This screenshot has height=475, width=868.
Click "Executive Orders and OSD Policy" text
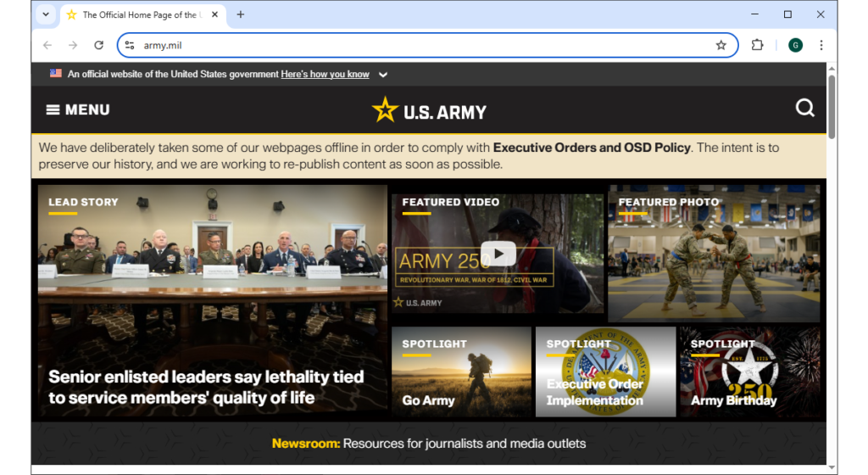pyautogui.click(x=592, y=148)
